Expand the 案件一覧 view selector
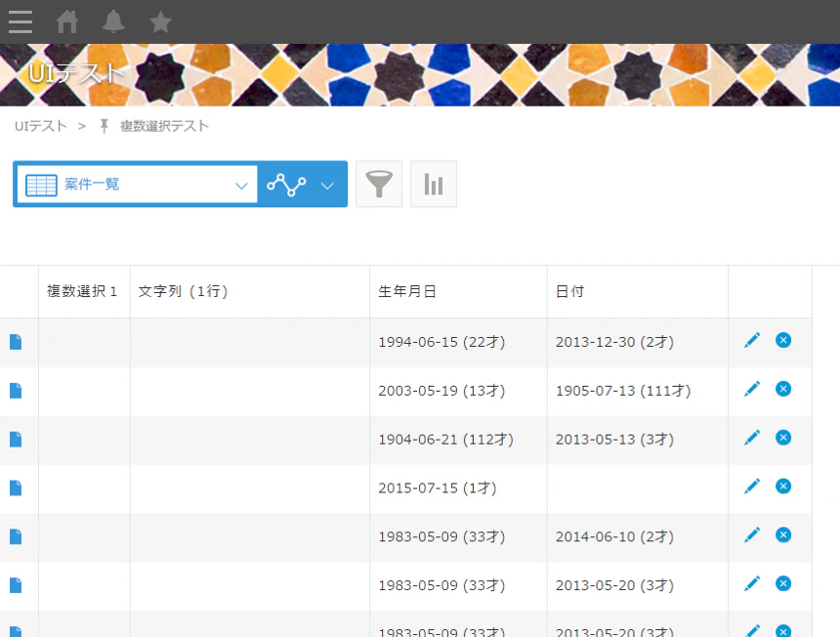This screenshot has width=840, height=637. pos(137,185)
